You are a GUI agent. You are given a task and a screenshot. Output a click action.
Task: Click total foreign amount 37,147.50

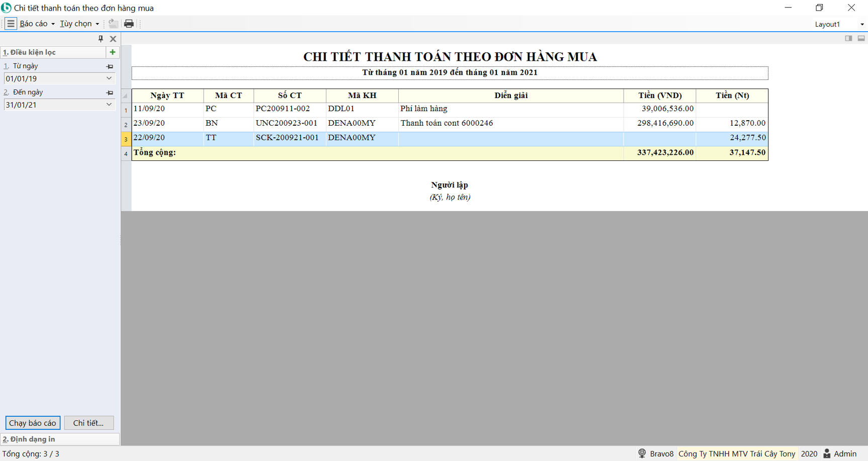pyautogui.click(x=732, y=153)
